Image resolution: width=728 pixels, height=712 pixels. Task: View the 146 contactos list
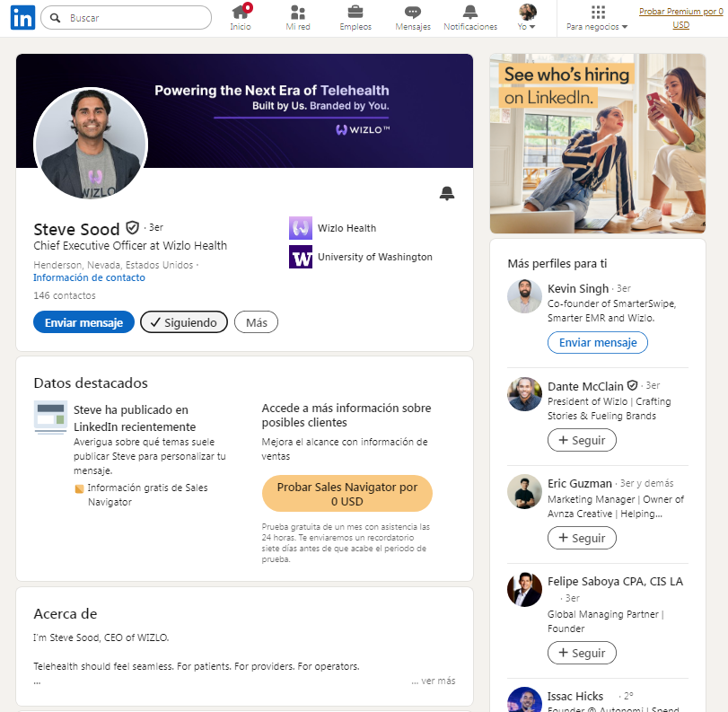pyautogui.click(x=65, y=295)
